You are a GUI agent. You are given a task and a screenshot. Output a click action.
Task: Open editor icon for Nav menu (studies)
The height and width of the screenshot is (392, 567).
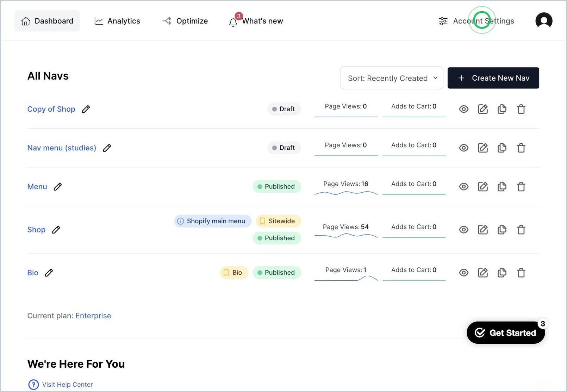483,148
